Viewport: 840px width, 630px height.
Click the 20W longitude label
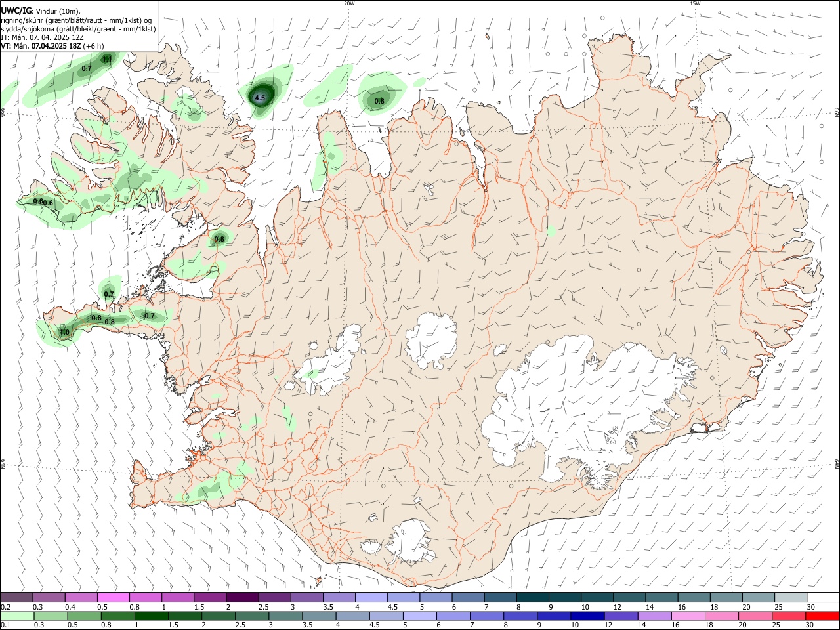[349, 3]
